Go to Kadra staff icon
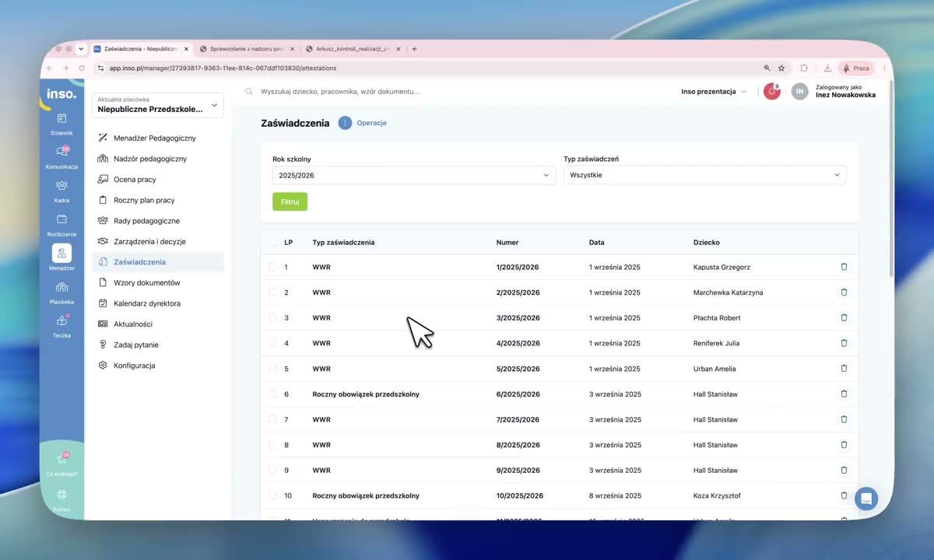934x560 pixels. point(61,186)
